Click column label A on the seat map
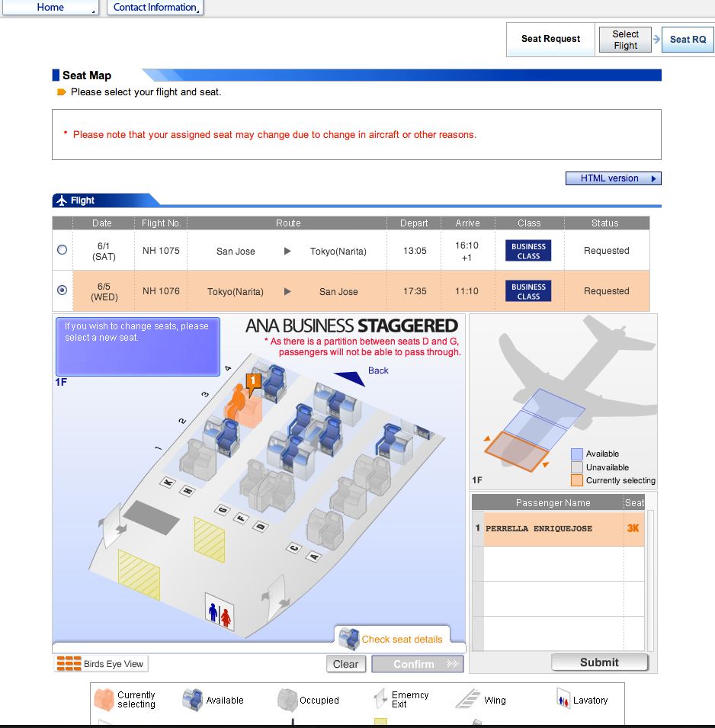 [x=313, y=556]
